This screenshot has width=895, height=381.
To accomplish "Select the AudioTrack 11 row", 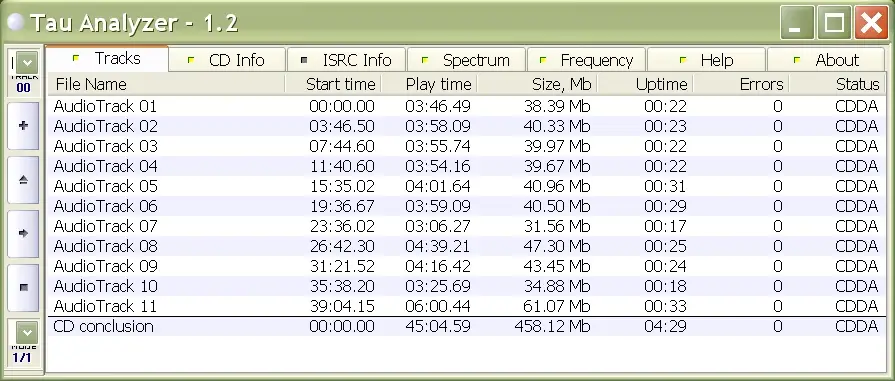I will pyautogui.click(x=466, y=306).
